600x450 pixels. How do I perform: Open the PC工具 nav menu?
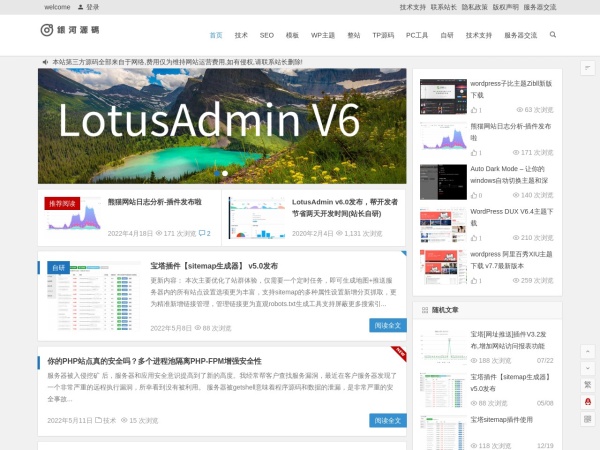click(x=417, y=35)
